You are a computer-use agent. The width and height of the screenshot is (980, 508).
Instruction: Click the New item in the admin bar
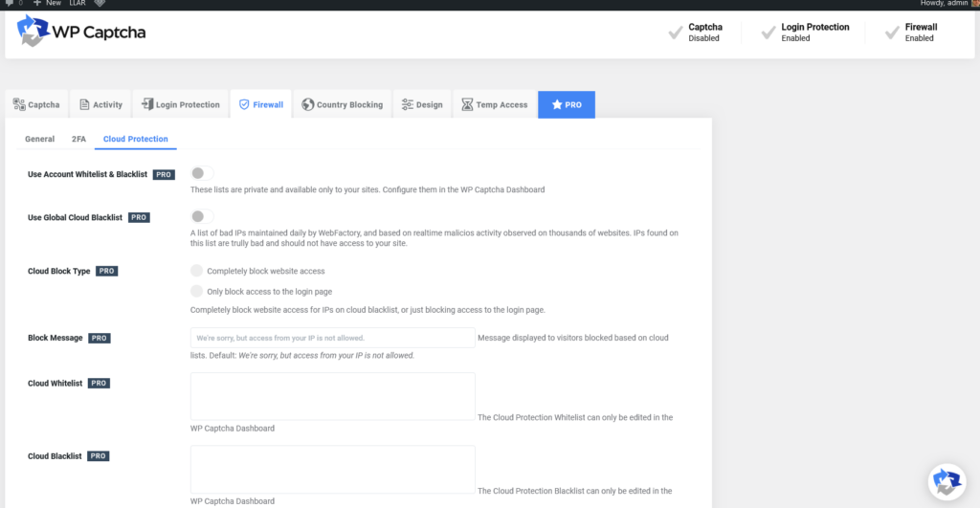click(x=47, y=3)
